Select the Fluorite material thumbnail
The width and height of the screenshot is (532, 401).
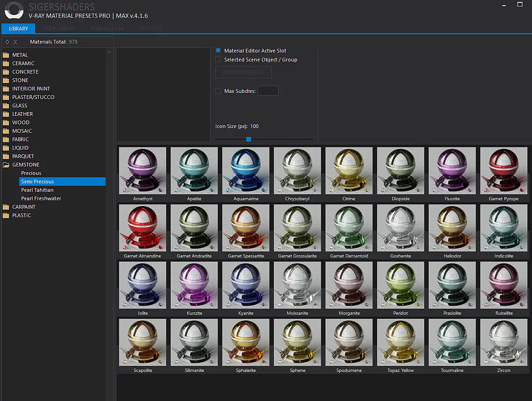pos(452,171)
